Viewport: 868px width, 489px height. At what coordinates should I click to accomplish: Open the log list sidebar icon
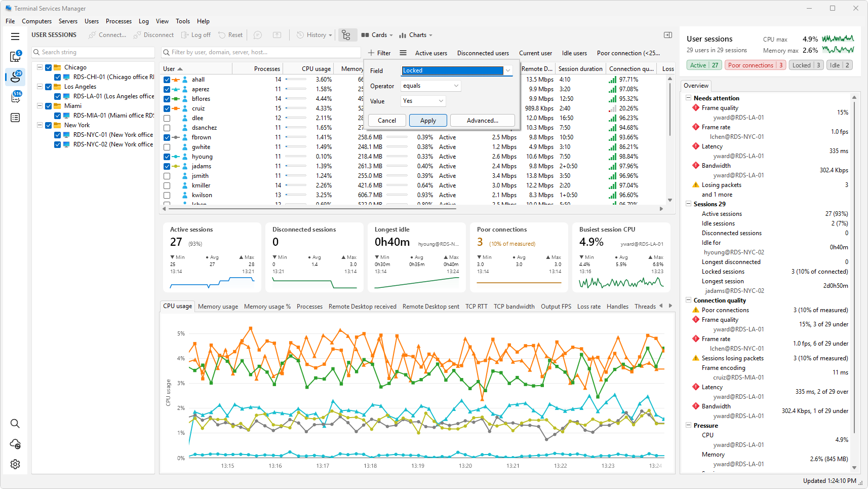(15, 118)
